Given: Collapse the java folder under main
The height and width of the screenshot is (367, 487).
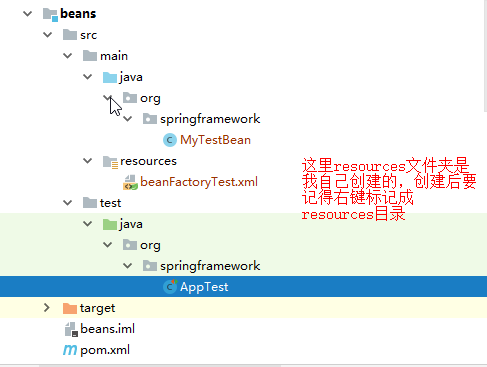Looking at the screenshot, I should point(88,77).
